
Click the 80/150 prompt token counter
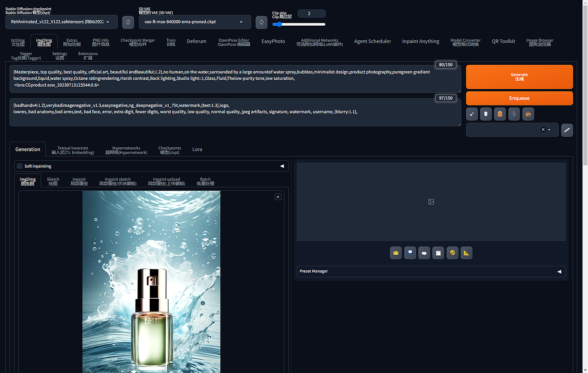[x=446, y=65]
